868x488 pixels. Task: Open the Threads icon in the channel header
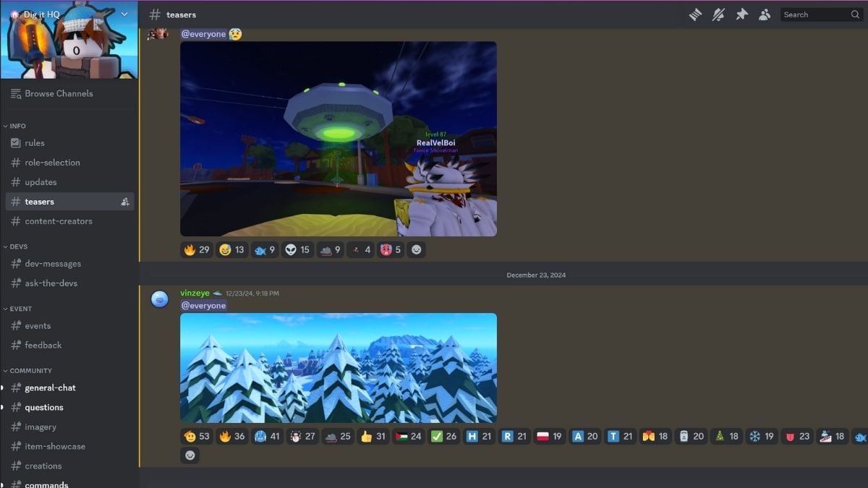coord(695,14)
